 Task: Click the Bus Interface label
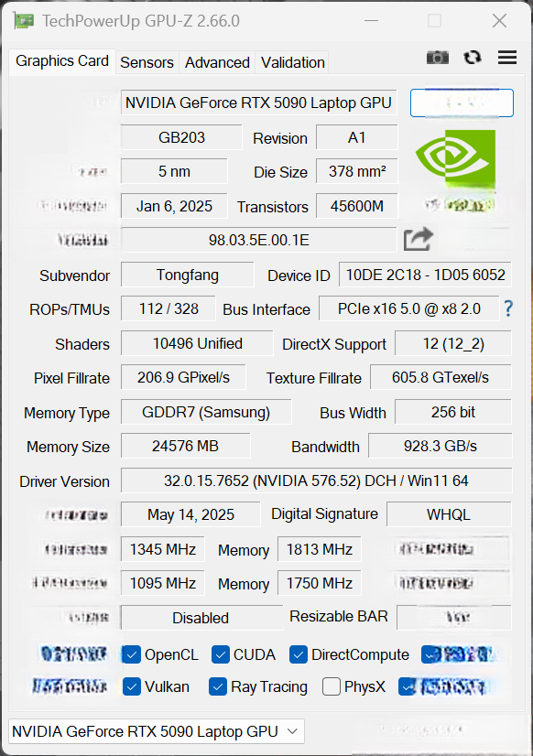point(266,309)
